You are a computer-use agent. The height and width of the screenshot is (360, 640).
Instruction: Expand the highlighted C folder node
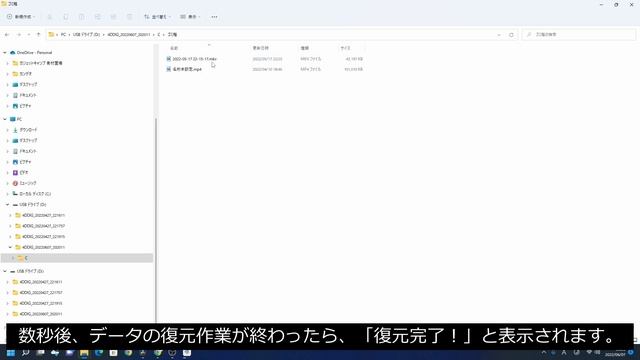[13, 258]
